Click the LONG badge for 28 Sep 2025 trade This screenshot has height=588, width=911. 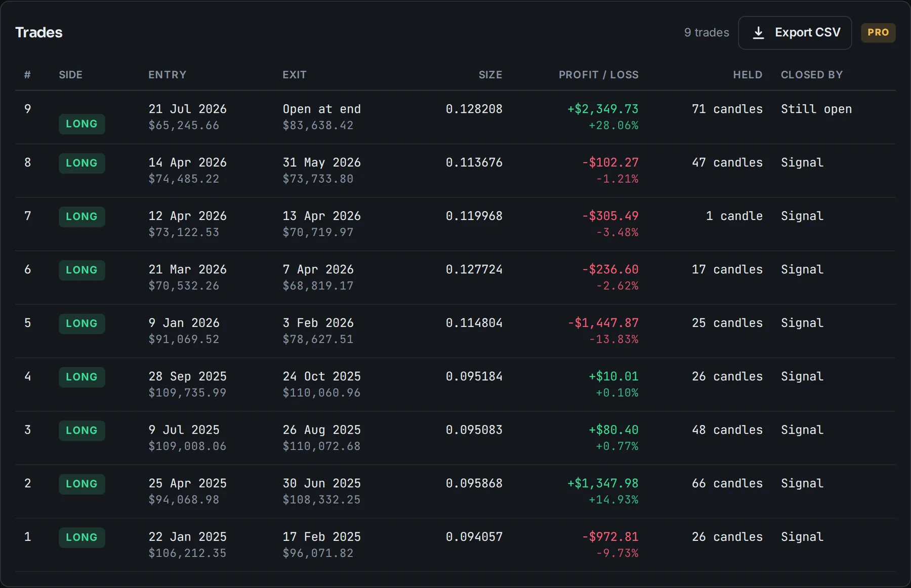click(x=81, y=377)
